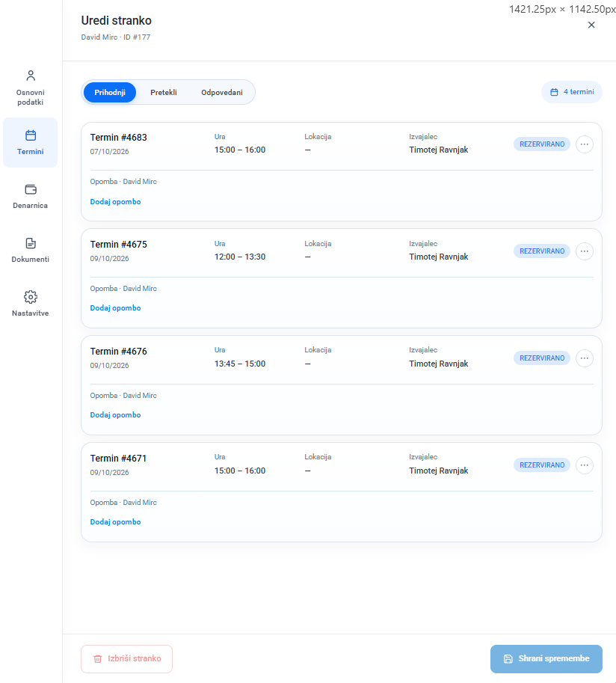This screenshot has height=683, width=616.
Task: Open Denarnica wallet icon
Action: [31, 189]
